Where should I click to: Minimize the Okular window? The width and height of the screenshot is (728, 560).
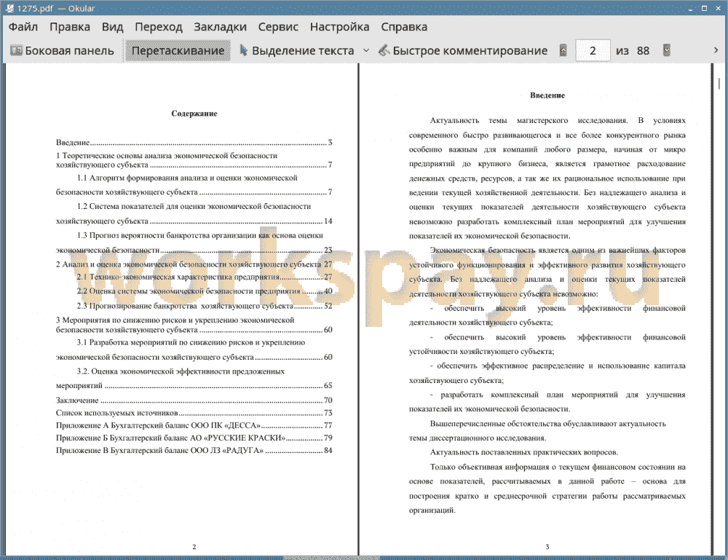[x=690, y=8]
